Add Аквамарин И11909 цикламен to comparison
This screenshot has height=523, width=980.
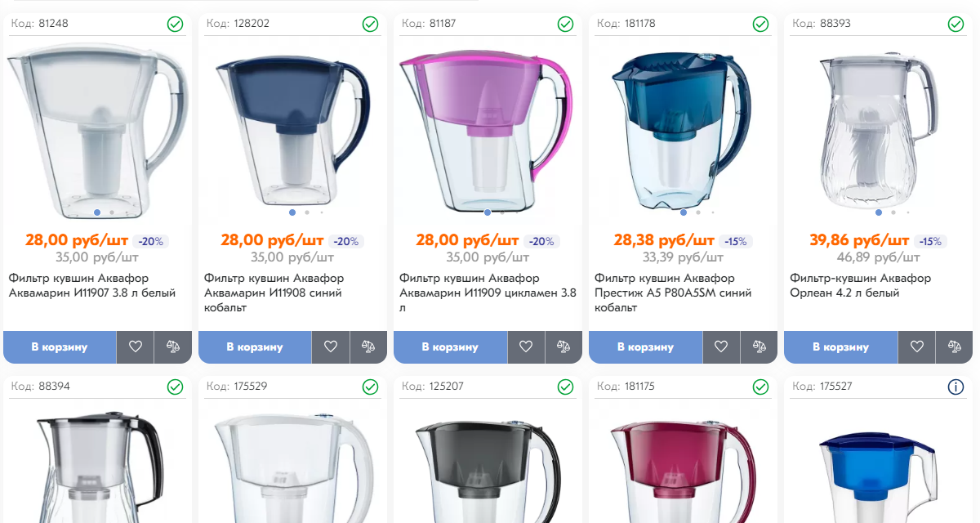(563, 346)
